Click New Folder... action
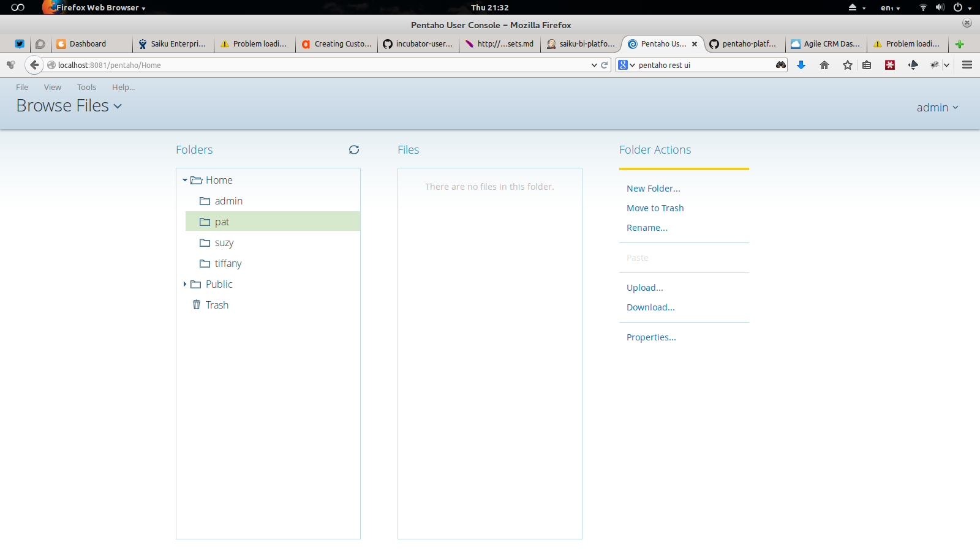The image size is (980, 551). point(654,189)
